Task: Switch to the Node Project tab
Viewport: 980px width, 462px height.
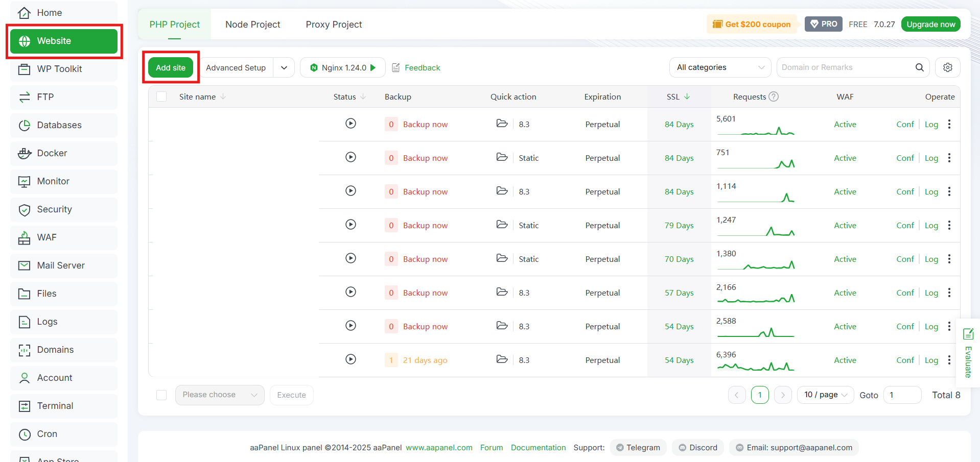Action: [252, 25]
